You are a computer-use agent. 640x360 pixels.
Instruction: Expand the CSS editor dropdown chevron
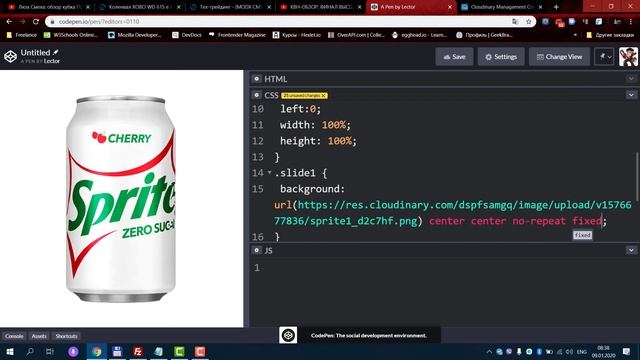click(631, 95)
